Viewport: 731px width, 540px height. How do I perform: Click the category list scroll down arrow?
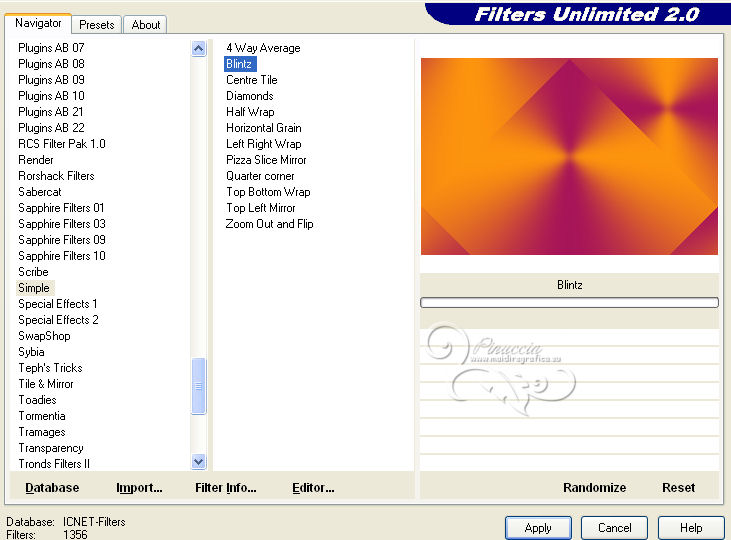pyautogui.click(x=199, y=462)
